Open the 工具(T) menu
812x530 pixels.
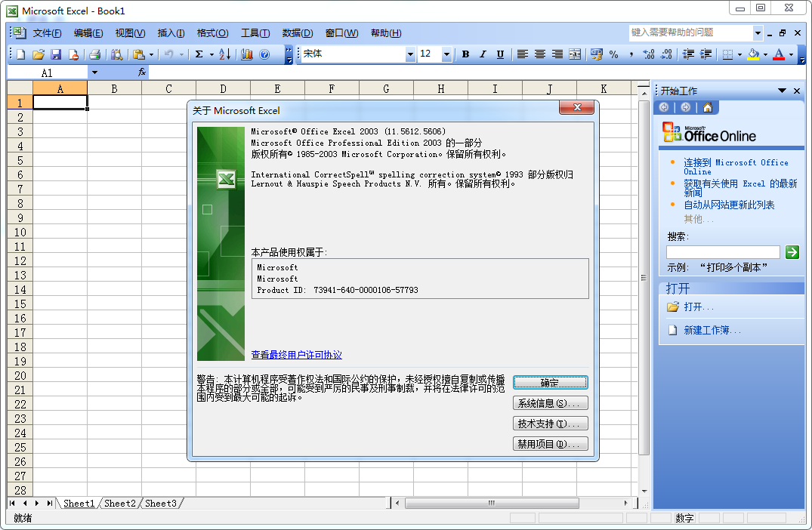click(x=255, y=33)
